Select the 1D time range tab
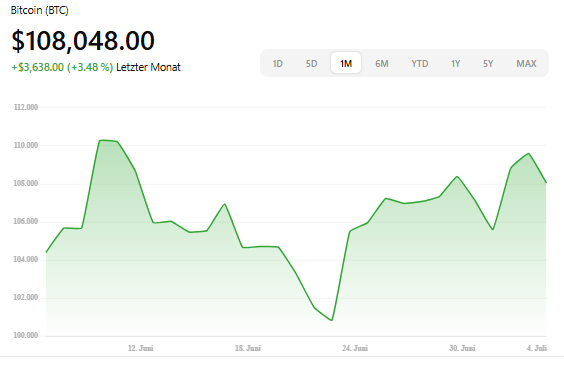Image resolution: width=564 pixels, height=367 pixels. 277,64
